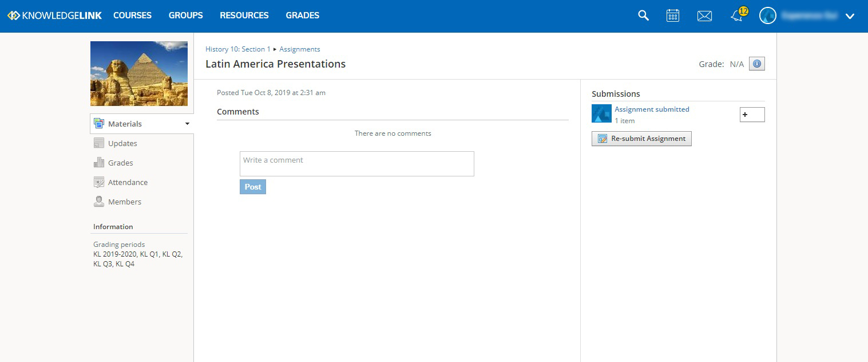The width and height of the screenshot is (868, 362).
Task: Open the Courses menu
Action: (132, 15)
